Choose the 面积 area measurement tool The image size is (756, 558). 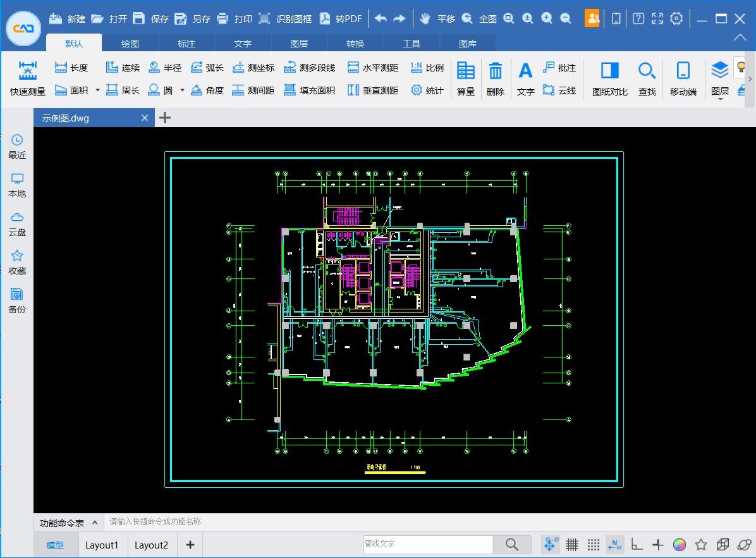(71, 90)
